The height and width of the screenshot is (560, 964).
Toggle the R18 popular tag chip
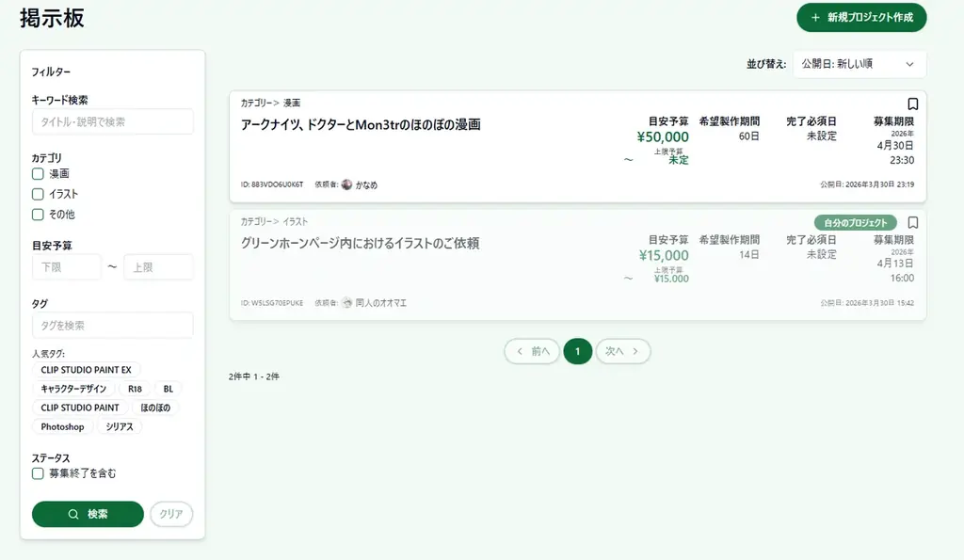click(x=135, y=388)
